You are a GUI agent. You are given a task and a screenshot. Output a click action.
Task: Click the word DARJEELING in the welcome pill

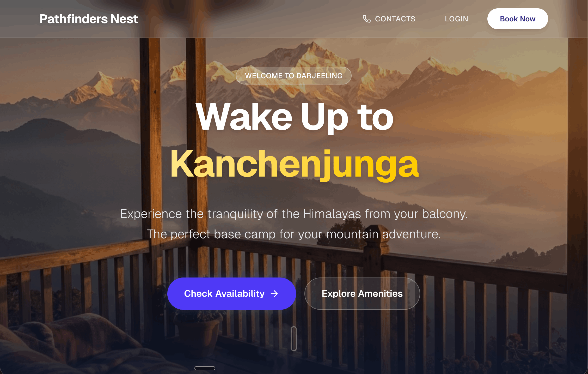(x=320, y=76)
